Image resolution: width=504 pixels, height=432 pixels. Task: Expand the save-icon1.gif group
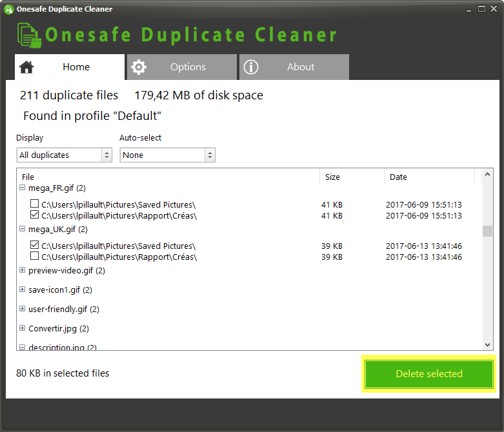(22, 290)
